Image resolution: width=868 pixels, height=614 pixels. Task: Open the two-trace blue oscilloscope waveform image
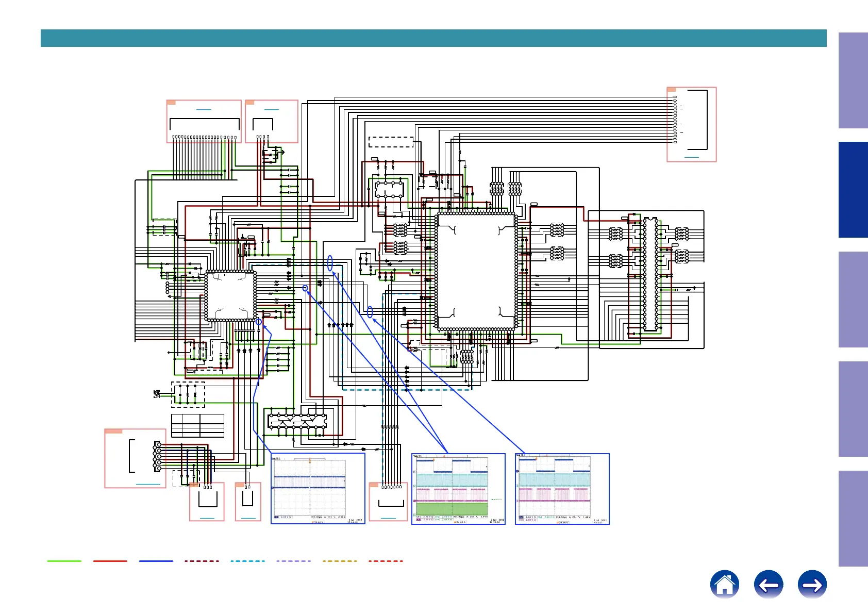pos(318,489)
